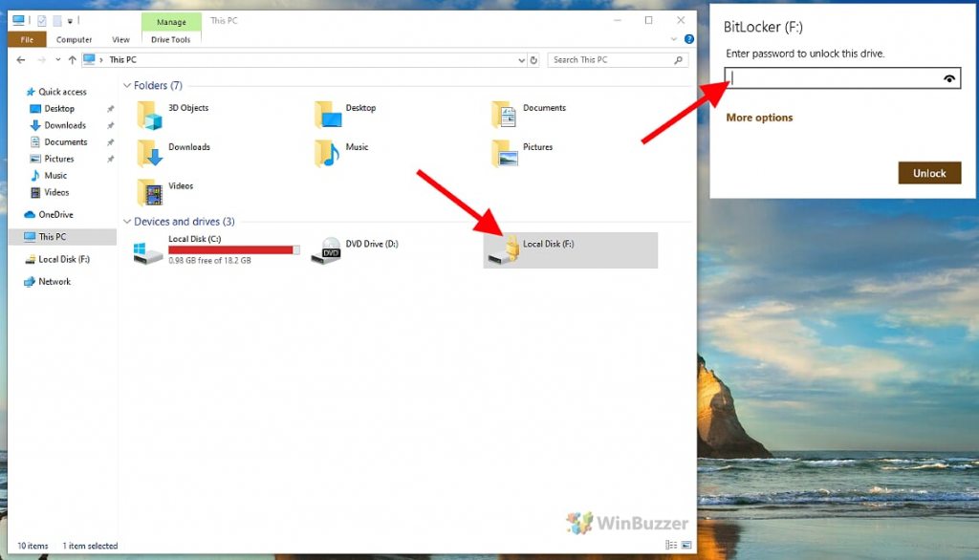Screen dimensions: 979x560
Task: Open the Customize Quick Access Toolbar dropdown
Action: point(70,21)
